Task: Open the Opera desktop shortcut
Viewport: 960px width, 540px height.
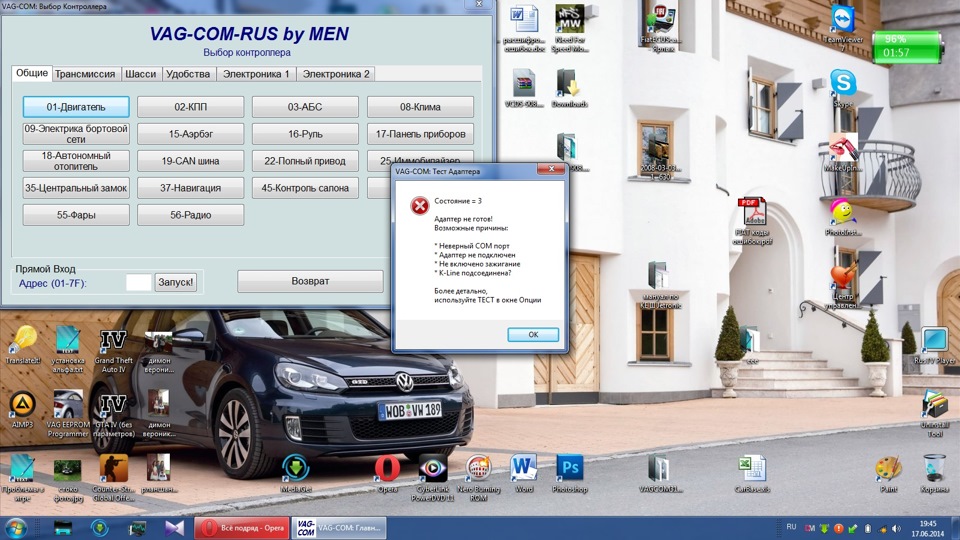Action: click(x=387, y=474)
